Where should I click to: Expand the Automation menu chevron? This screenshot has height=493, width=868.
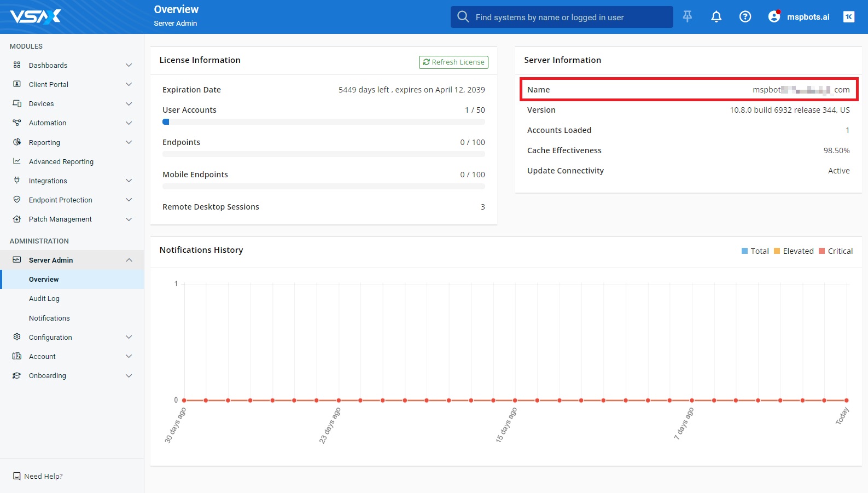[129, 123]
